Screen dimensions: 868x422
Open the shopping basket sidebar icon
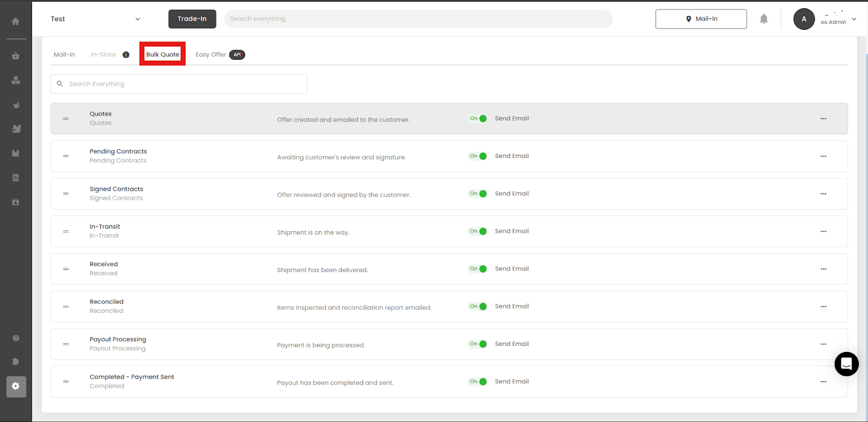pos(16,55)
